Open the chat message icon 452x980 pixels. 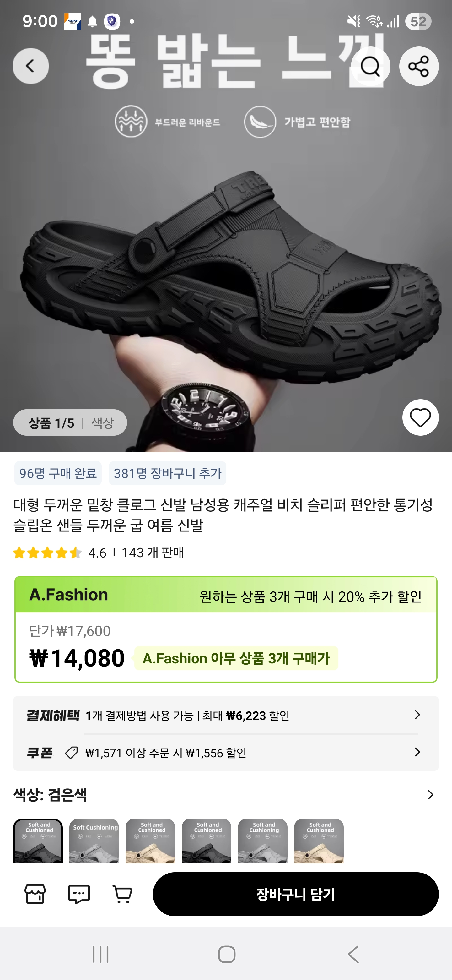(79, 894)
